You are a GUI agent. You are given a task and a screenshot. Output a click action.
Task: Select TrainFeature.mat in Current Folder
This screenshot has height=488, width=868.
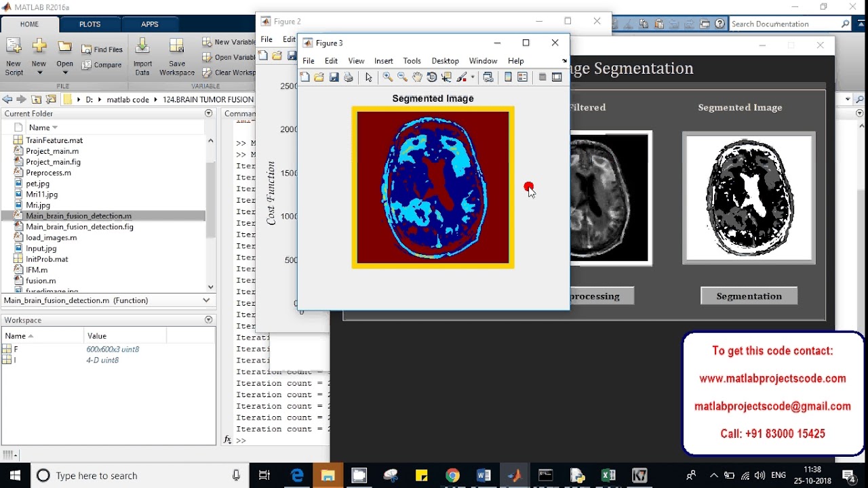(x=54, y=140)
